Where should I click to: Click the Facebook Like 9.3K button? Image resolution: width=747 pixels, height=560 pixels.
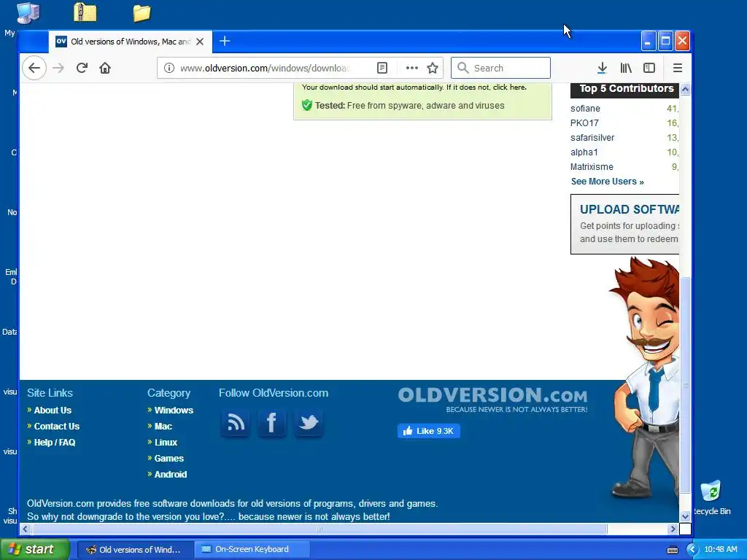[x=428, y=431]
